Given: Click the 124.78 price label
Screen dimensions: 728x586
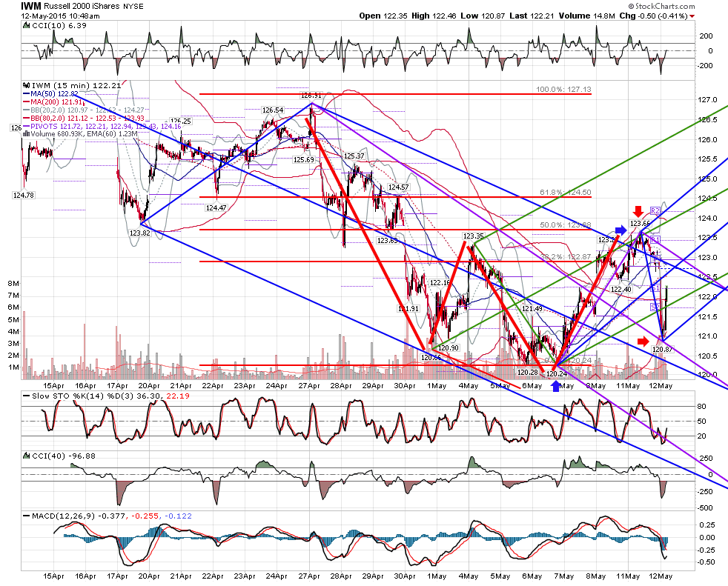Looking at the screenshot, I should [23, 196].
